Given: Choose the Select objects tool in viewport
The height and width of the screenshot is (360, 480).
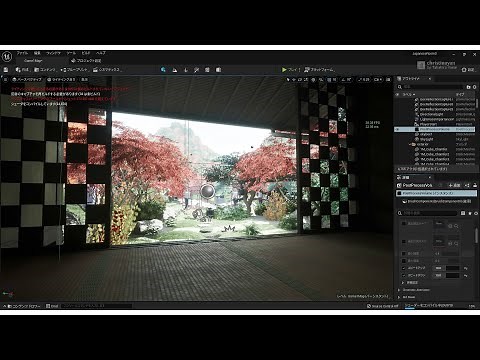Looking at the screenshot, I should (x=288, y=80).
